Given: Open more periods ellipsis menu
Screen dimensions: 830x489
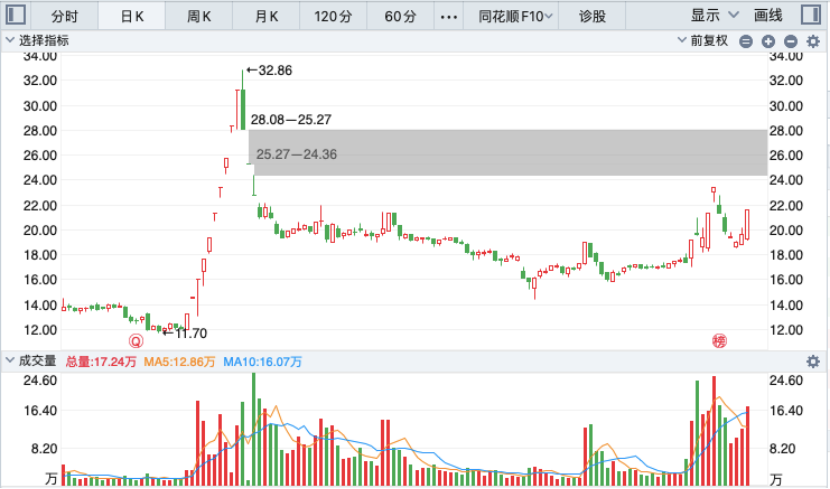Looking at the screenshot, I should click(x=448, y=17).
